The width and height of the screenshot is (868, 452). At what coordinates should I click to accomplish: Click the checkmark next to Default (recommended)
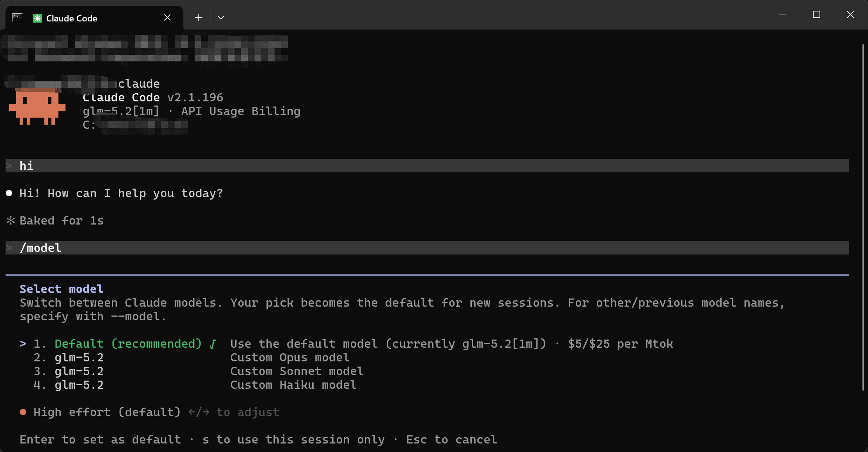point(213,344)
